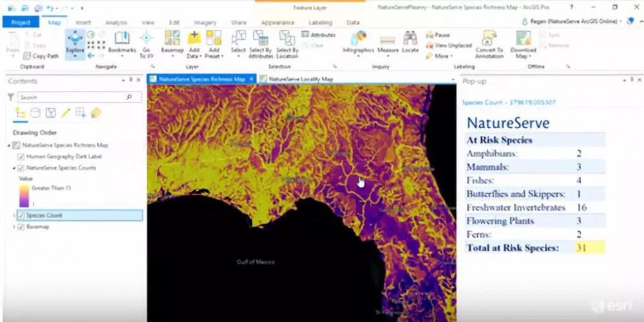The image size is (644, 322).
Task: Open the Project tab
Action: pos(21,23)
